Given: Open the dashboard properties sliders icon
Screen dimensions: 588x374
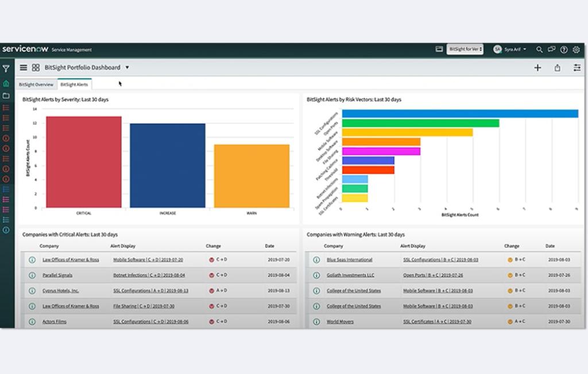Looking at the screenshot, I should pos(577,68).
